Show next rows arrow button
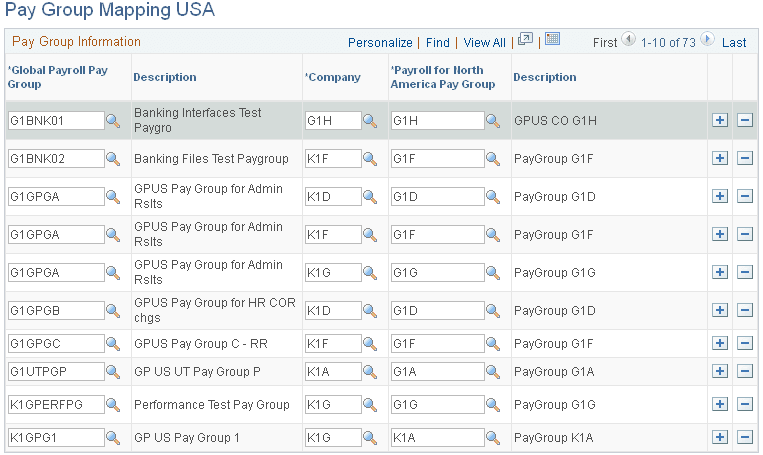The width and height of the screenshot is (763, 455). (x=708, y=40)
